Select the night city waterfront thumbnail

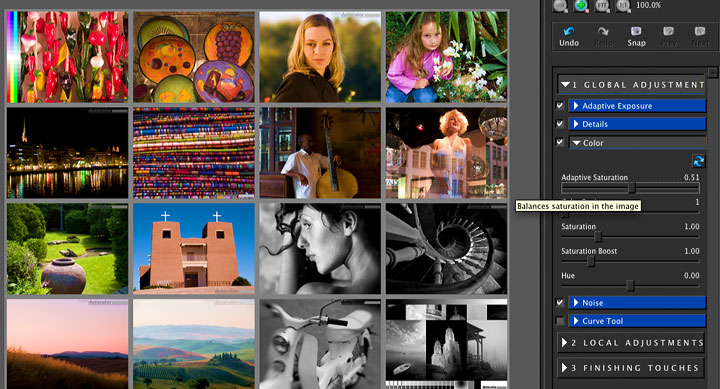pos(68,153)
